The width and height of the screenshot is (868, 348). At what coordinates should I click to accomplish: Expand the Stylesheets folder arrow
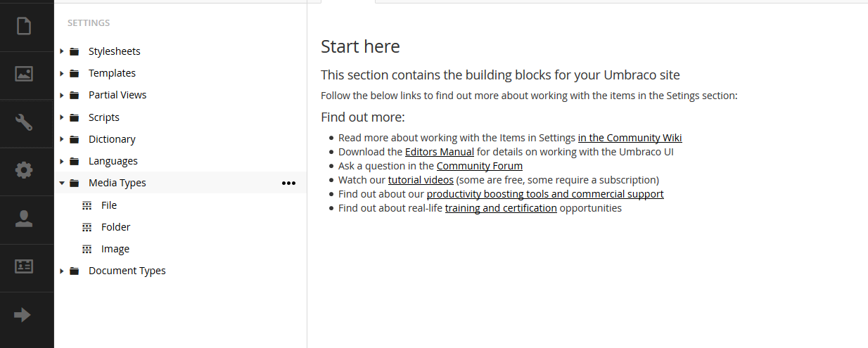pyautogui.click(x=62, y=51)
